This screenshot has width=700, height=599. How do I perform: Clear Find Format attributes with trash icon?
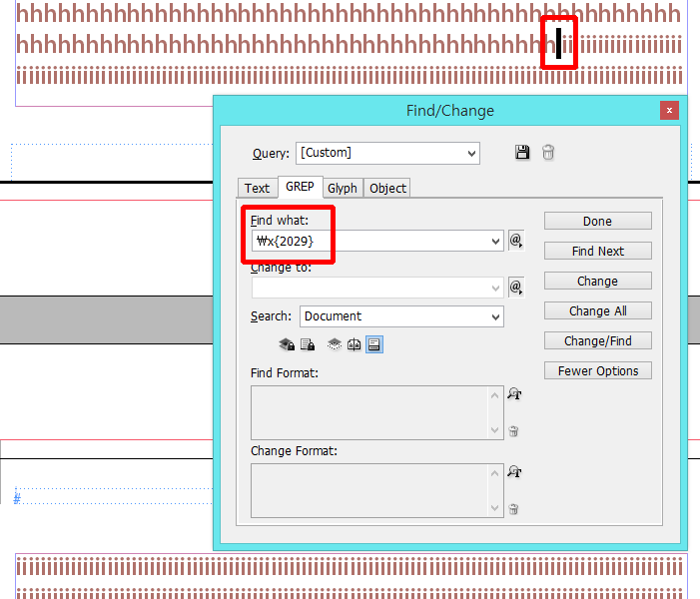(513, 431)
